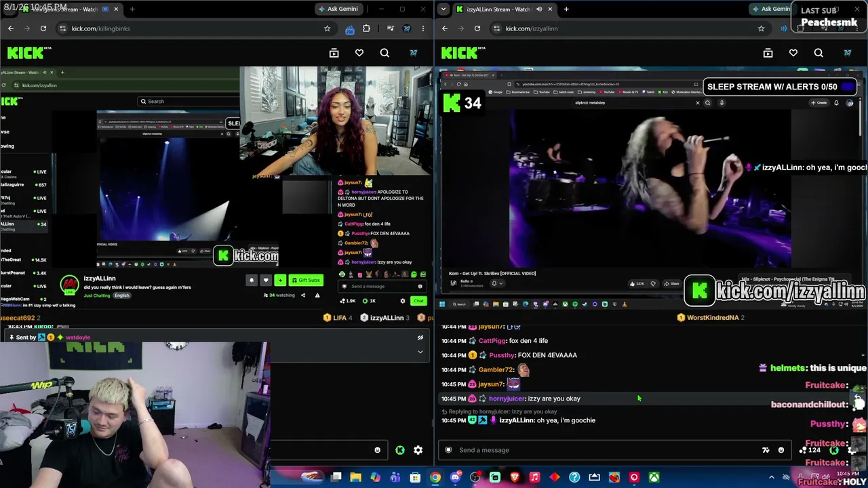Image resolution: width=868 pixels, height=488 pixels.
Task: Open emote picker in izzyALLinn chat box
Action: 781,450
